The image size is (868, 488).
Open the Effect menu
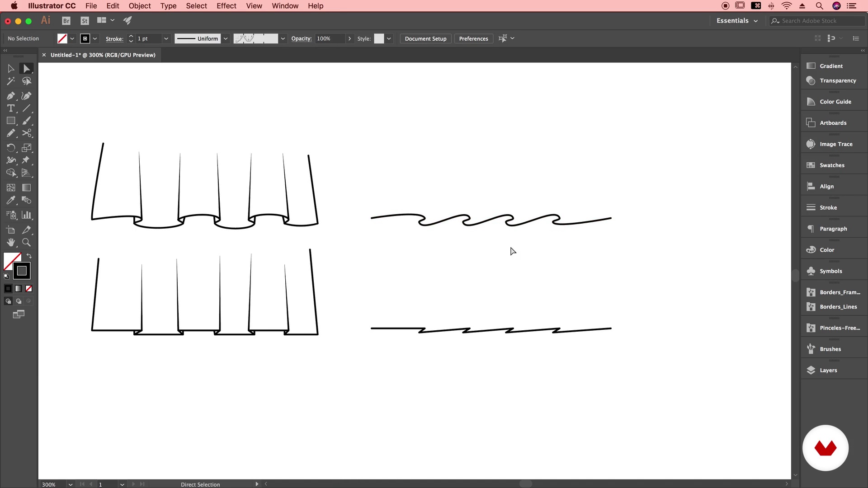[x=226, y=6]
